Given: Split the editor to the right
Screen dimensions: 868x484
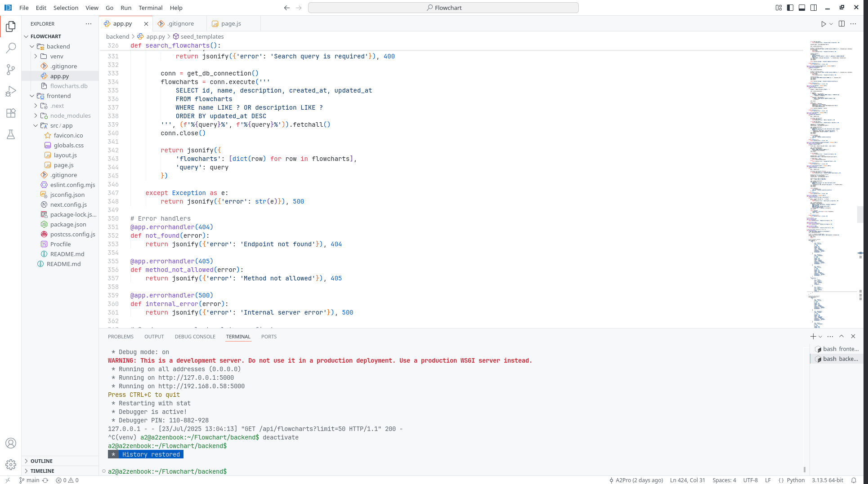Looking at the screenshot, I should click(x=841, y=24).
